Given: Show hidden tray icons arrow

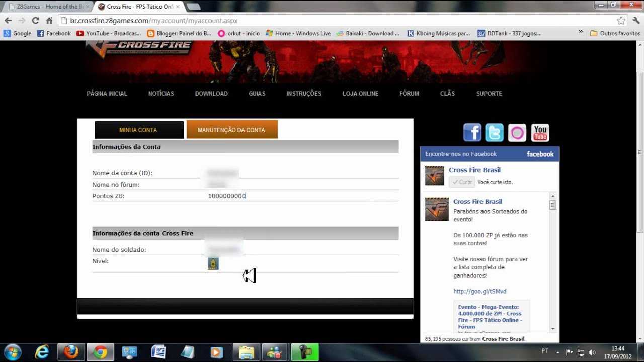Looking at the screenshot, I should click(x=557, y=352).
